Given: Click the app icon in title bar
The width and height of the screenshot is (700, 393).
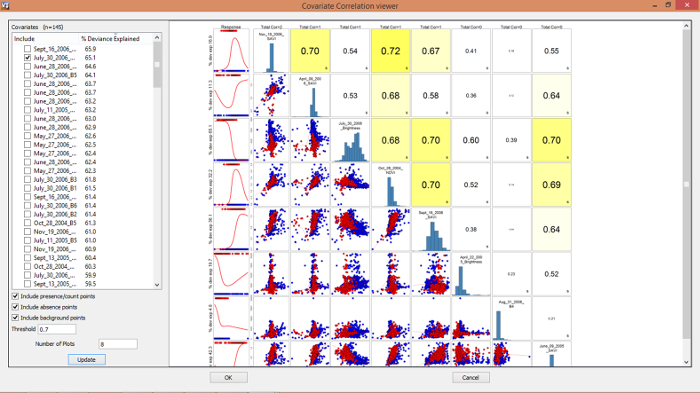Looking at the screenshot, I should (x=5, y=5).
